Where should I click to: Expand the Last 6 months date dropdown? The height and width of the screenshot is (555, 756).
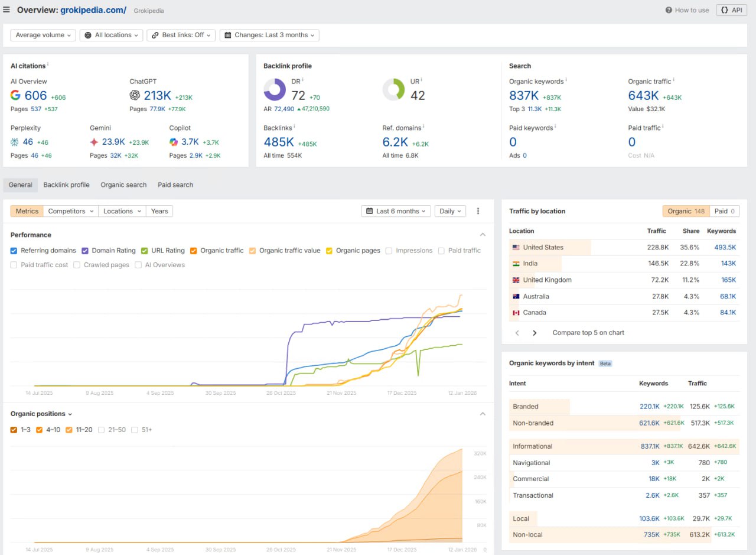(396, 211)
